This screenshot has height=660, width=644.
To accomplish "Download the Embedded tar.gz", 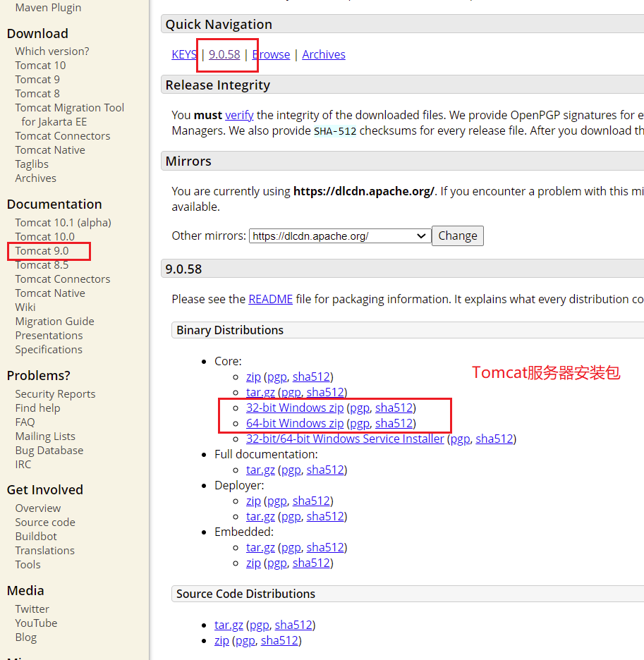I will pyautogui.click(x=260, y=548).
